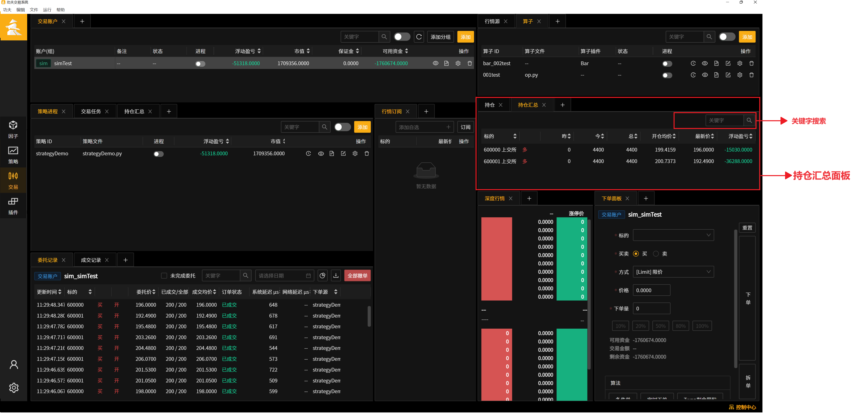Click the 委托记录 table vertical scrollbar
The width and height of the screenshot is (868, 417).
[369, 316]
